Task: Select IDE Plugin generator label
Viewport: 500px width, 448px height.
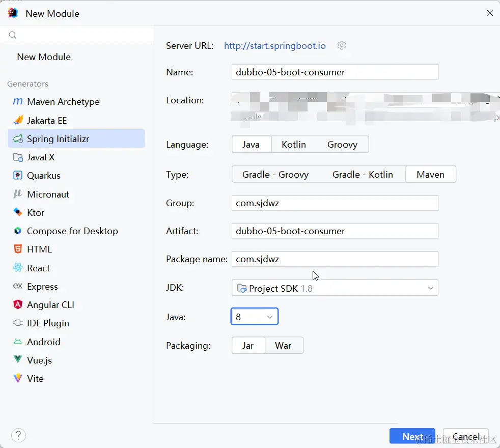Action: [48, 323]
